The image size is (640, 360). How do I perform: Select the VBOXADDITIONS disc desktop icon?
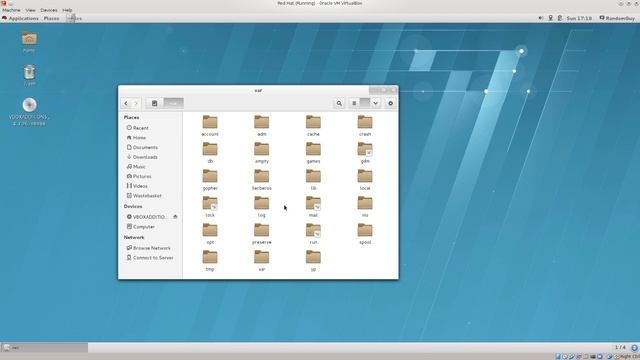click(29, 112)
